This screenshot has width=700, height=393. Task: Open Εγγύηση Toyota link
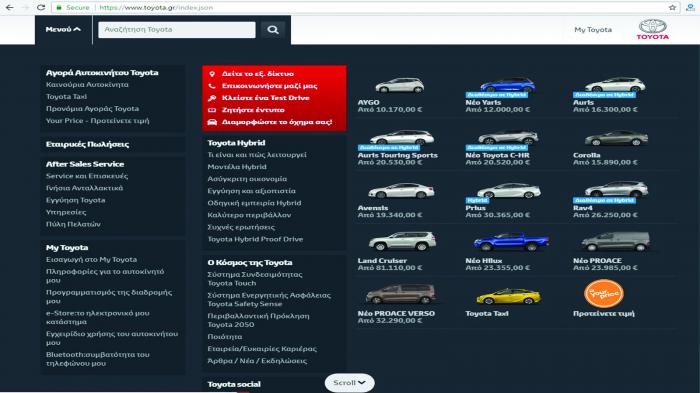tap(75, 200)
